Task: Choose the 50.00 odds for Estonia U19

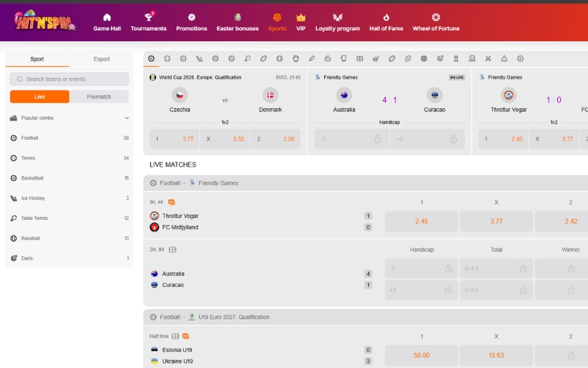Action: tap(421, 355)
